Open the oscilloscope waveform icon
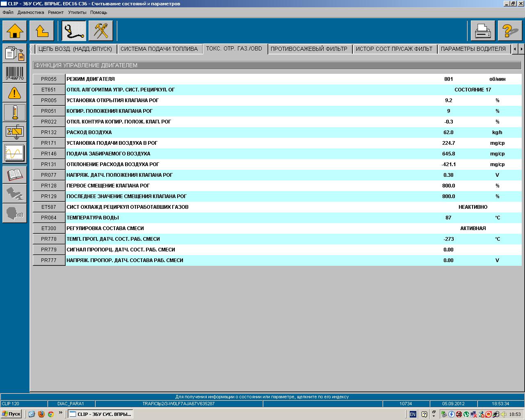525x420 pixels. pos(14,153)
